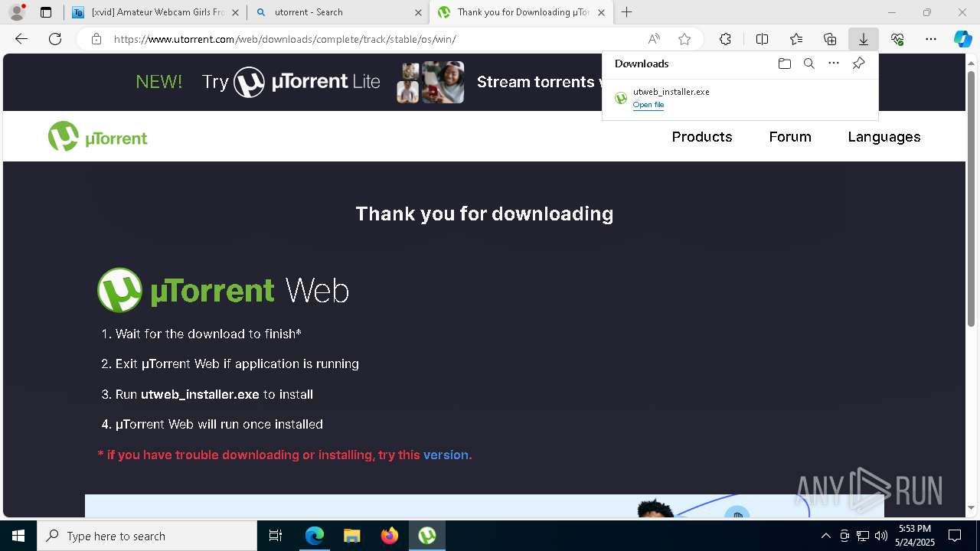
Task: Switch to the utorrent - Search tab
Action: click(x=338, y=12)
